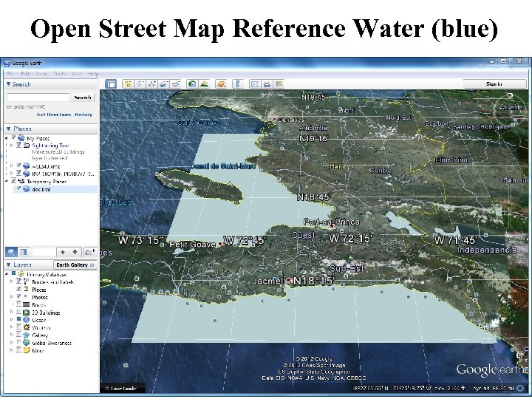
Task: Expand the Gallery layer node
Action: point(12,335)
